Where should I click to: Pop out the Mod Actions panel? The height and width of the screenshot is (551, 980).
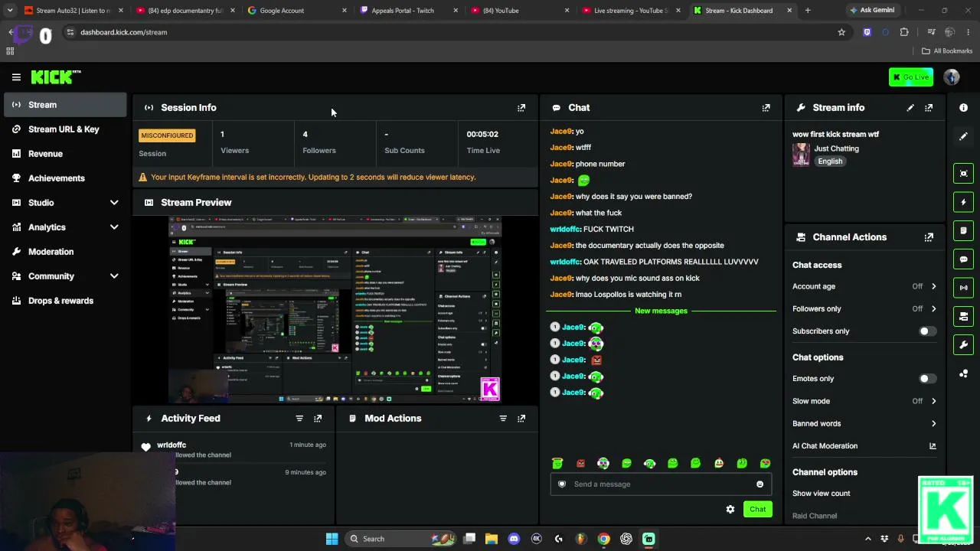[x=521, y=419]
